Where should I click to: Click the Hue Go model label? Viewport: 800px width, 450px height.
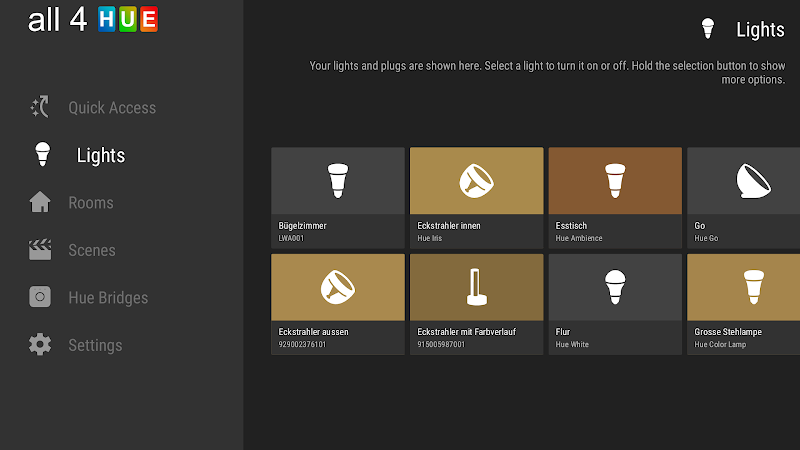point(706,238)
